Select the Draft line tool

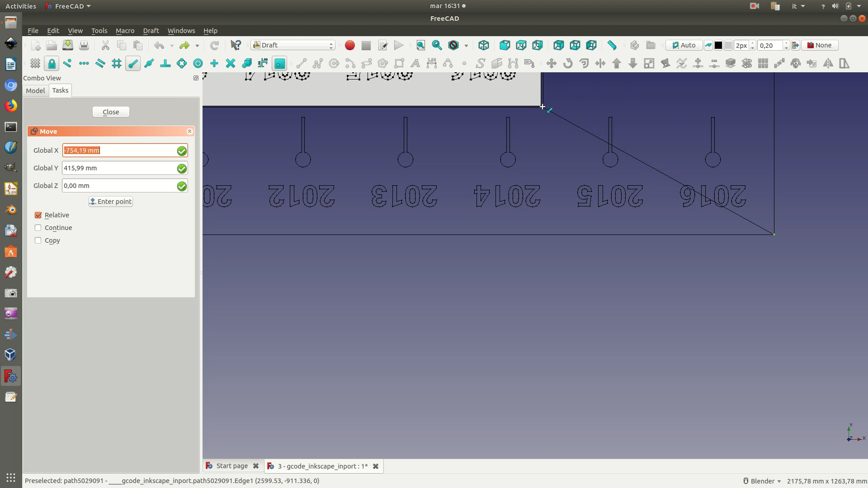pos(302,63)
